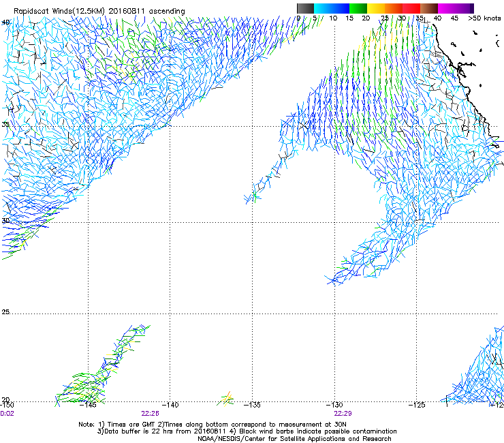Click the magenta-purple 40-50 knots legend swatch
Viewport: 504px width, 443px height.
(x=456, y=8)
